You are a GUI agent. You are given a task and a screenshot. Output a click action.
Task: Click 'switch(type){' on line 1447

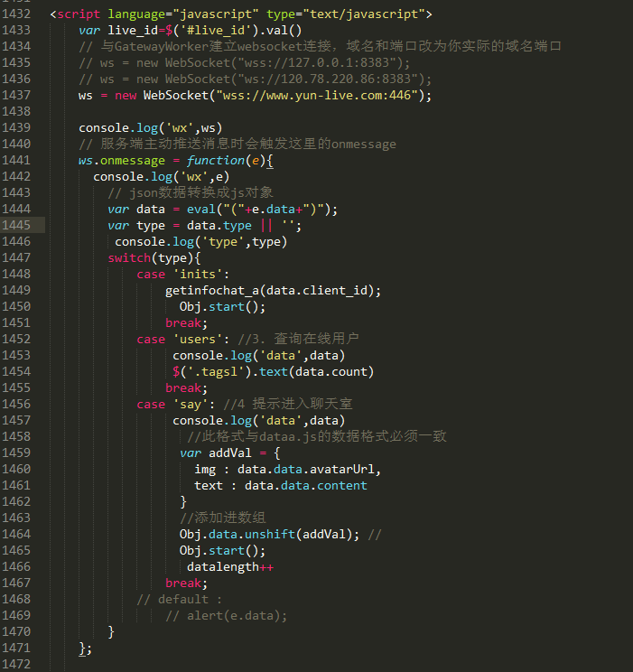tap(154, 258)
